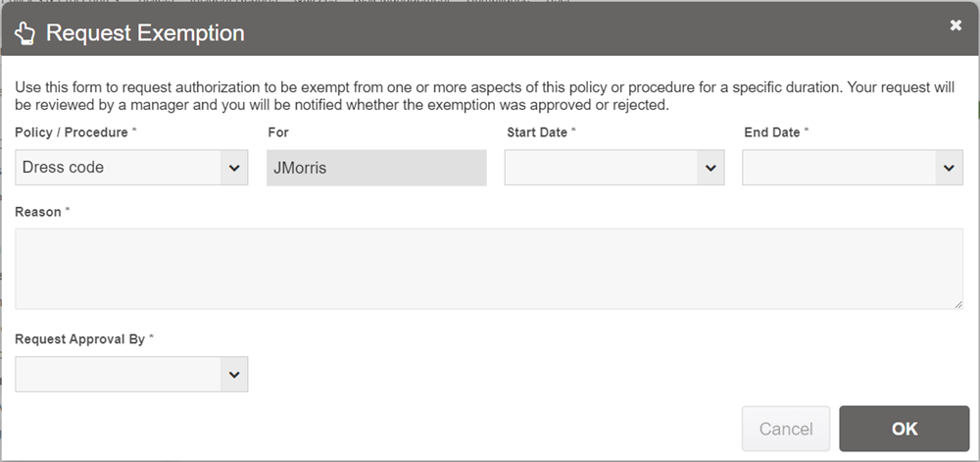Click the pointing hand icon in header

(x=25, y=33)
